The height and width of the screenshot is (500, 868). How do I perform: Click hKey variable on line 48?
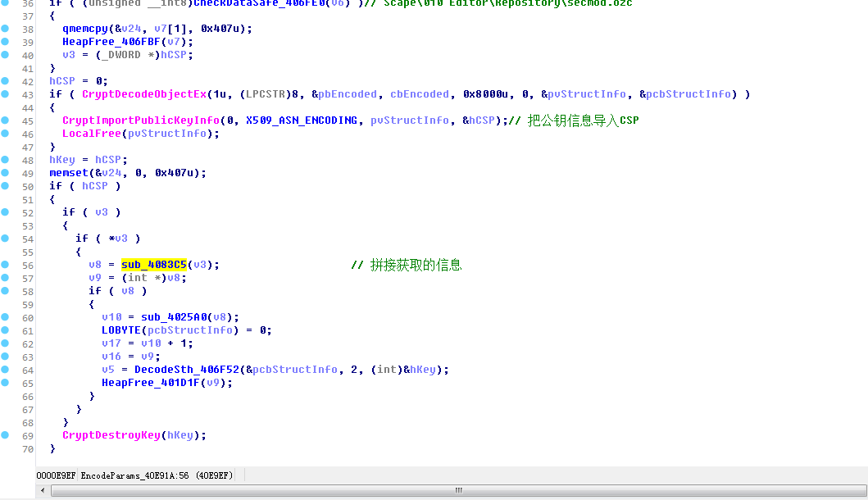pos(62,160)
